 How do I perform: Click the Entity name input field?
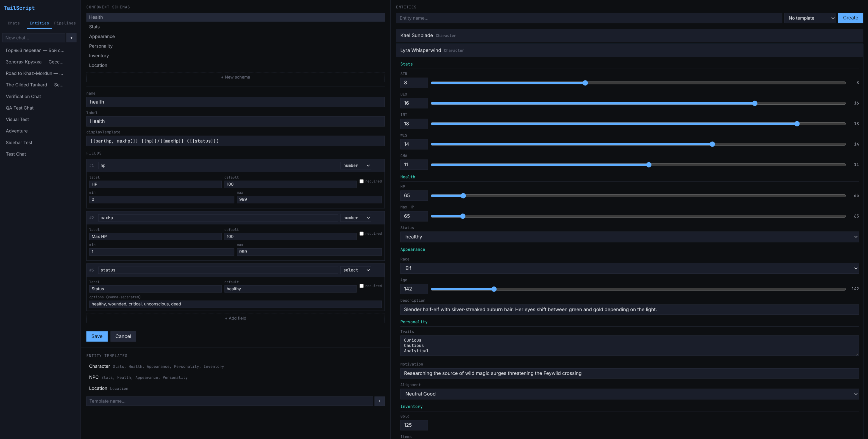point(589,18)
